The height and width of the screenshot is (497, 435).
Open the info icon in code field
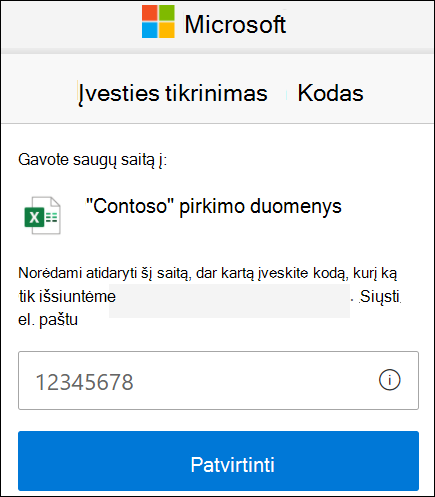click(389, 380)
